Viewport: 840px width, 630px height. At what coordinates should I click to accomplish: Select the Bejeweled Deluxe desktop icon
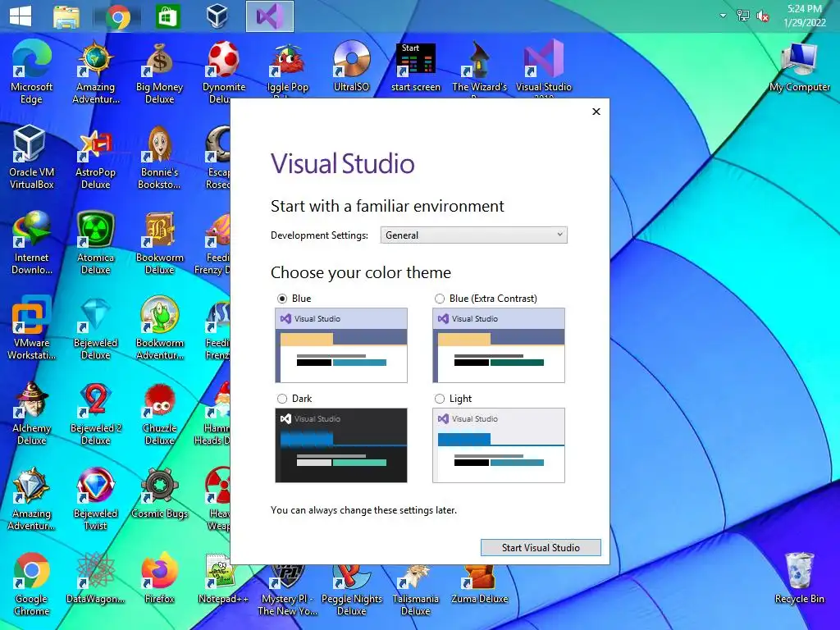95,328
